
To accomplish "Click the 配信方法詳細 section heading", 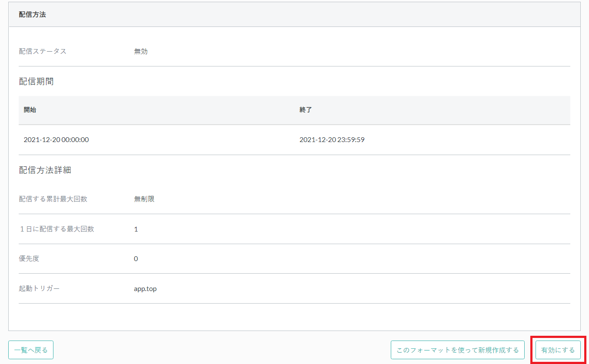I will [x=45, y=170].
